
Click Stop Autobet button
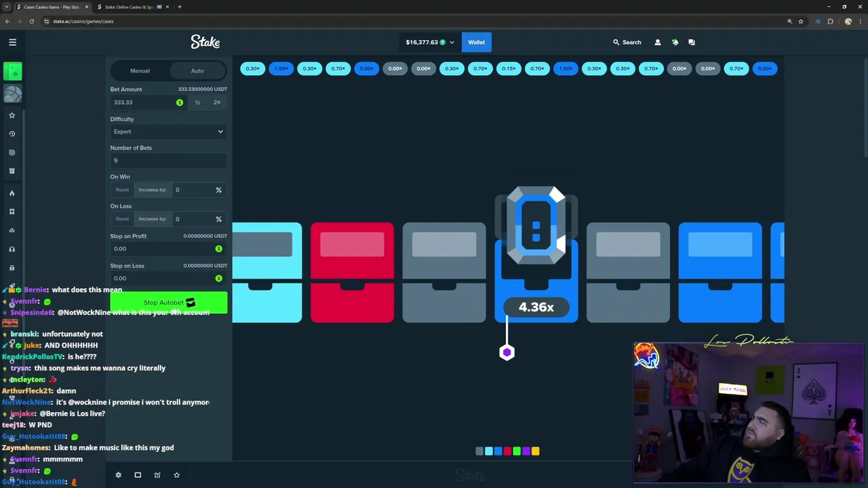[x=169, y=302]
